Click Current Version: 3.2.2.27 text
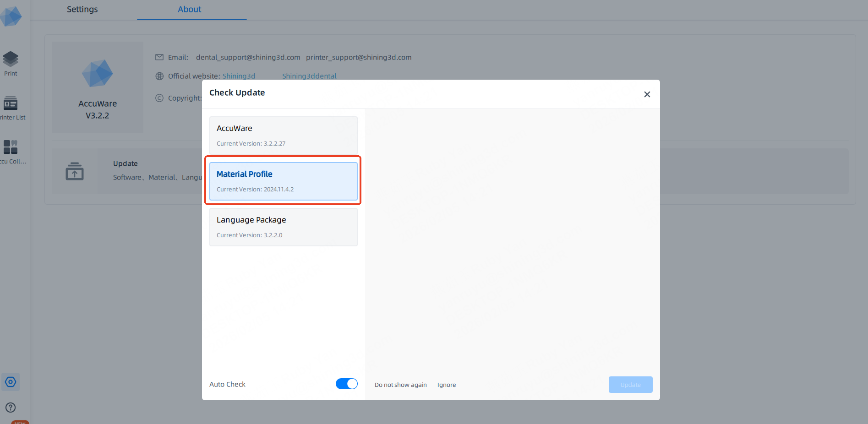Viewport: 868px width, 424px height. coord(251,144)
